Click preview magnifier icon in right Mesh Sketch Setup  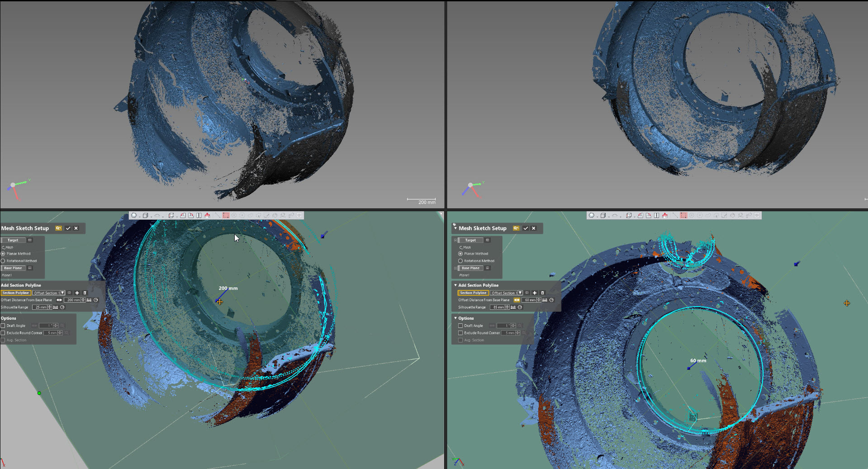[516, 228]
